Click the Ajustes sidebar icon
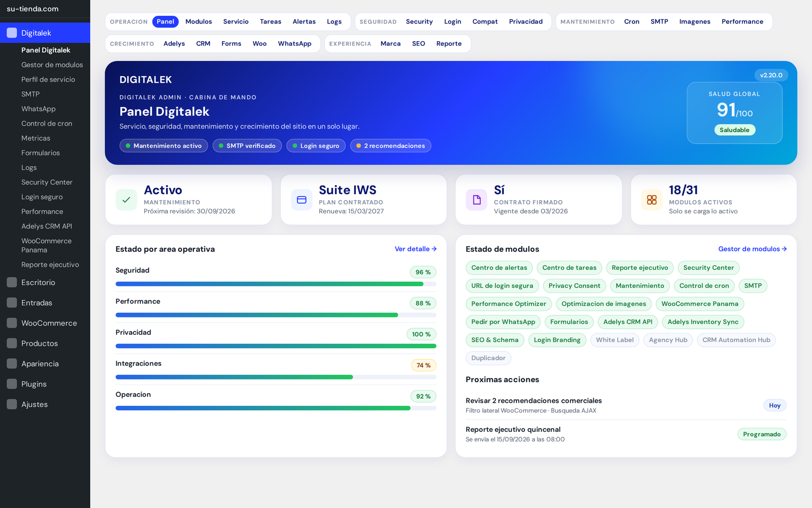812x508 pixels. 12,404
